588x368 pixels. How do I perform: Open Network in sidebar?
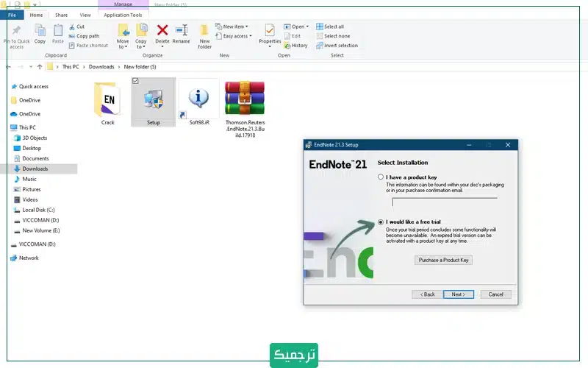[x=24, y=258]
